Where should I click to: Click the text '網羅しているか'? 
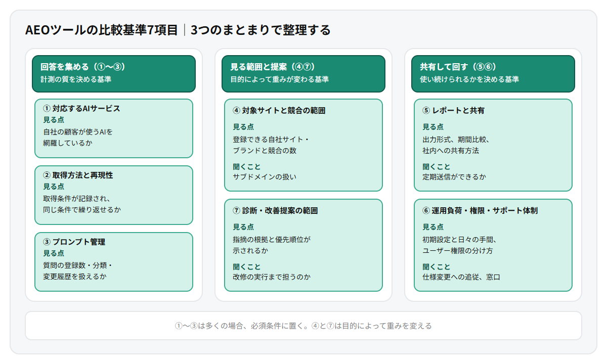[x=68, y=143]
